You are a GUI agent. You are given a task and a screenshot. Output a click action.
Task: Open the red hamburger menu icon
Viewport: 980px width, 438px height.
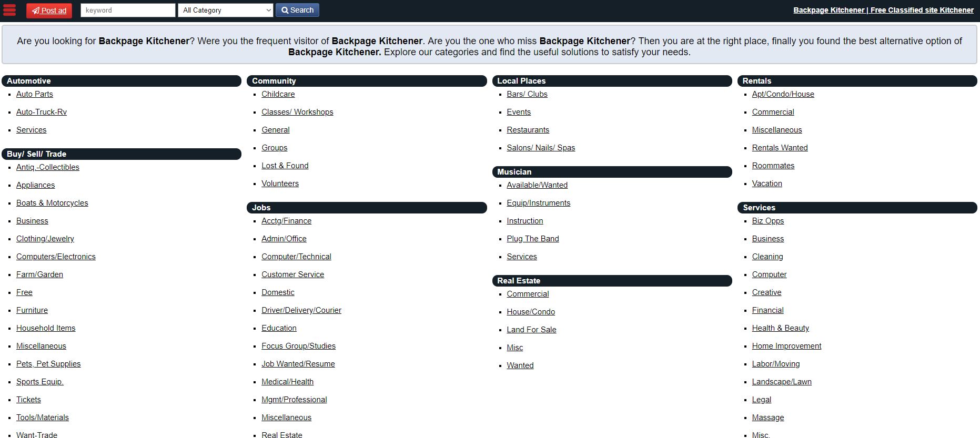[x=9, y=10]
